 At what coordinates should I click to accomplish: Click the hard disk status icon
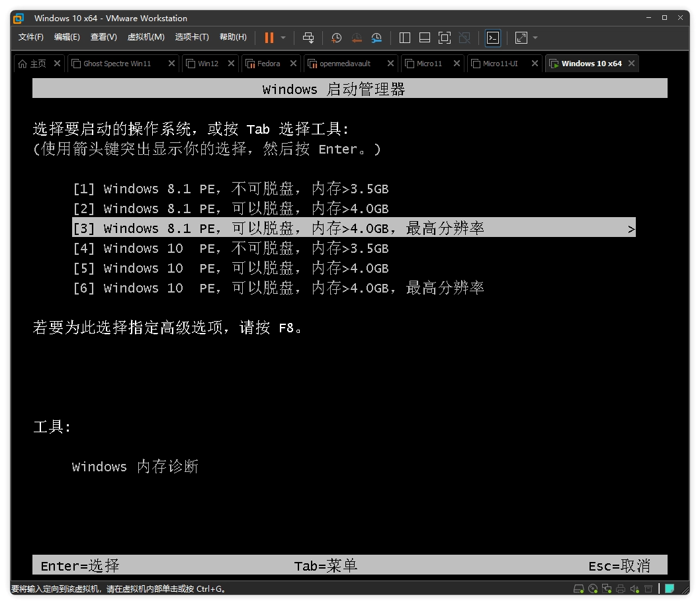578,588
